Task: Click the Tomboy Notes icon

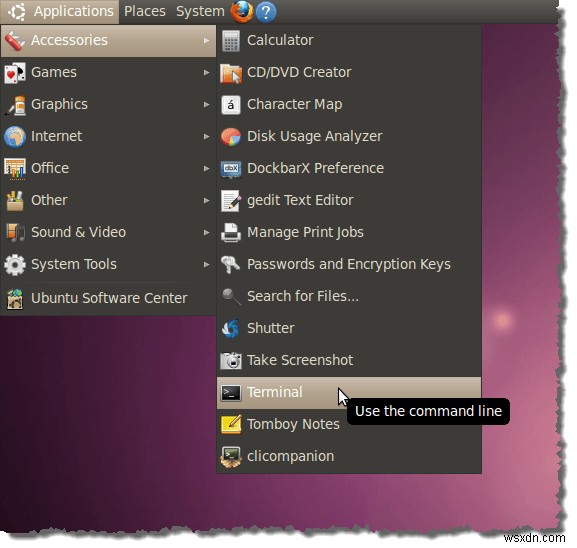Action: click(x=231, y=425)
